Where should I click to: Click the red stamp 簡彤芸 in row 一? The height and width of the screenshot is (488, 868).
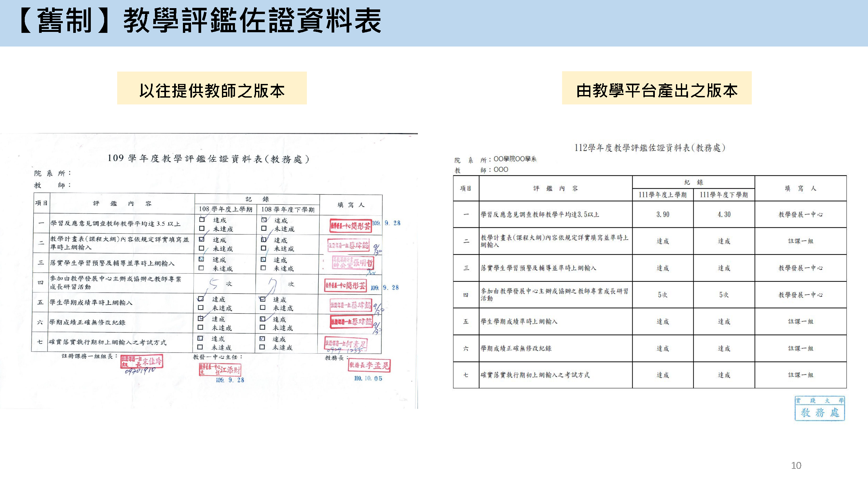[x=351, y=226]
